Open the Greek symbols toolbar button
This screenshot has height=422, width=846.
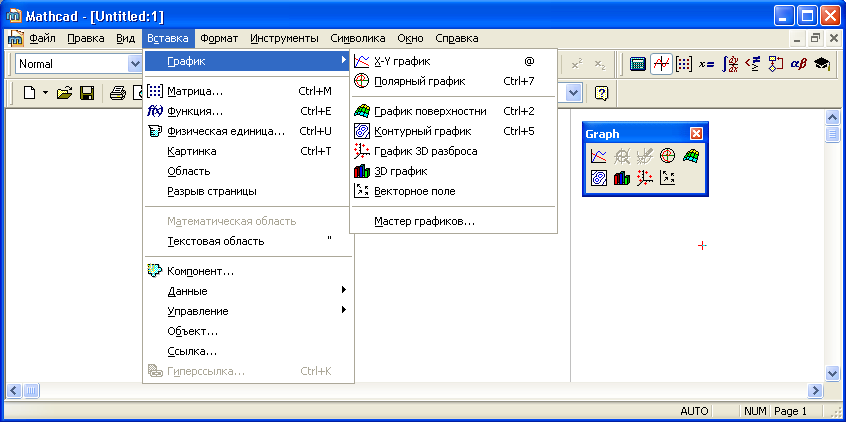tap(799, 64)
